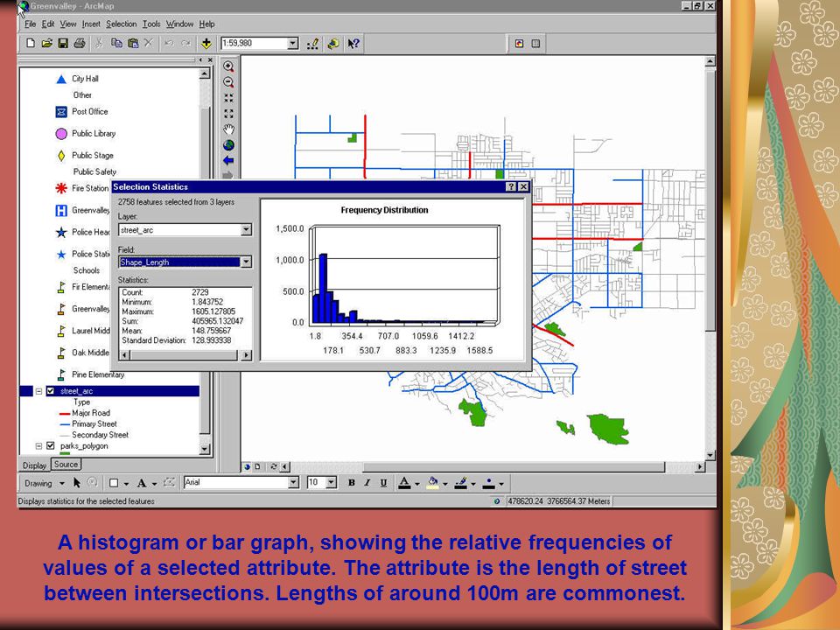The image size is (840, 630).
Task: Select the Drawing toolbar pointer arrow tool
Action: [77, 483]
